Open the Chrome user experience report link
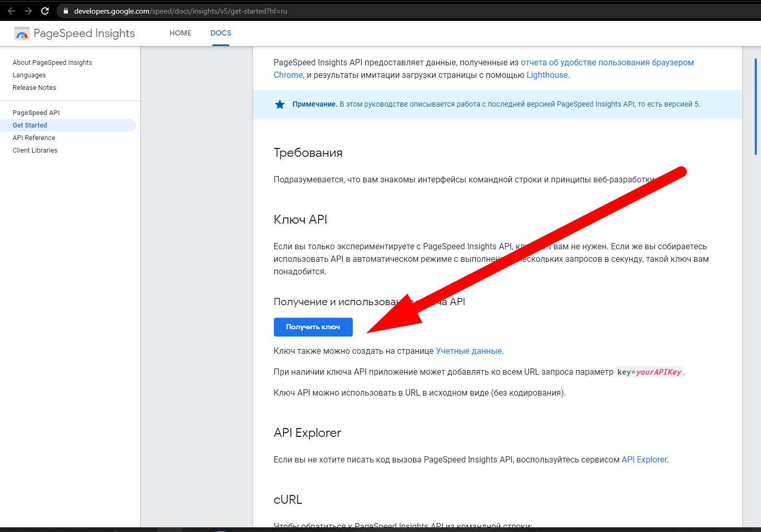The height and width of the screenshot is (532, 761). pyautogui.click(x=607, y=63)
